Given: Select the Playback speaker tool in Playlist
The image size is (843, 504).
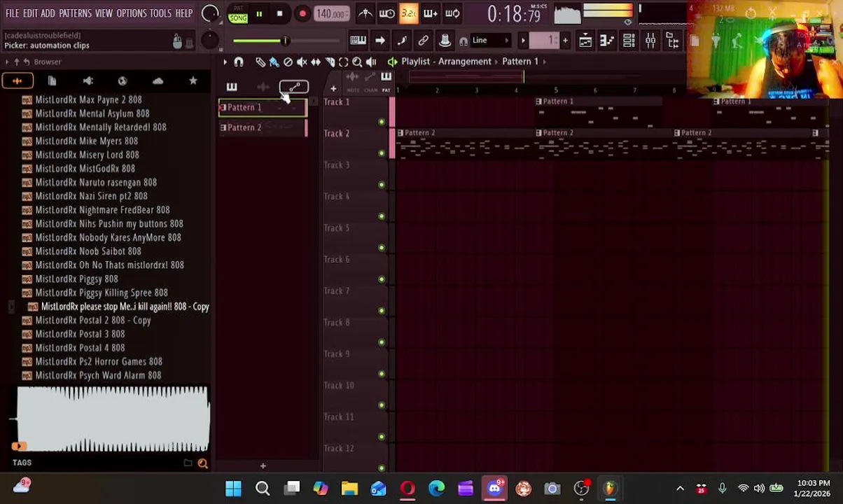Looking at the screenshot, I should coord(371,62).
